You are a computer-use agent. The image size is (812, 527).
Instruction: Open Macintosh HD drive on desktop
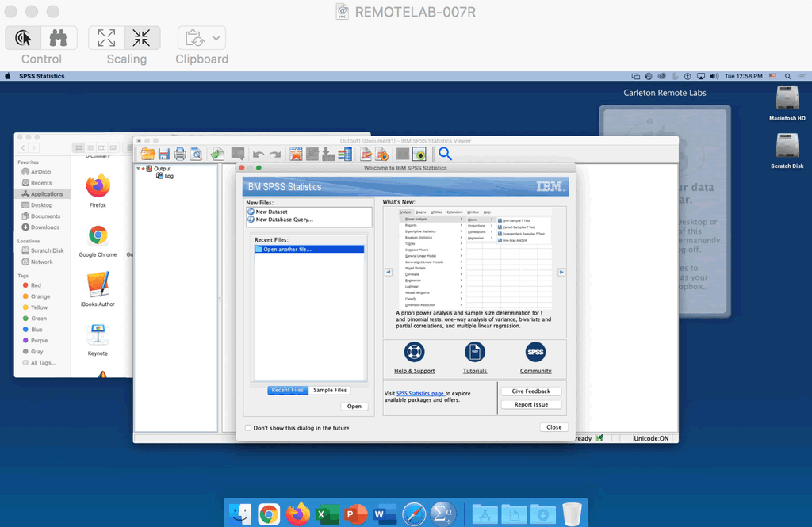[787, 98]
